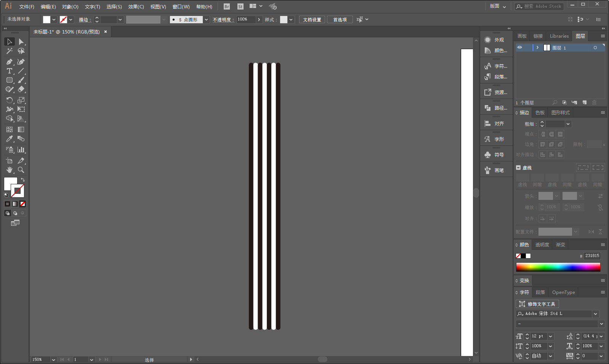This screenshot has height=364, width=609.
Task: Set fill mode to solid Color
Action: (x=7, y=204)
